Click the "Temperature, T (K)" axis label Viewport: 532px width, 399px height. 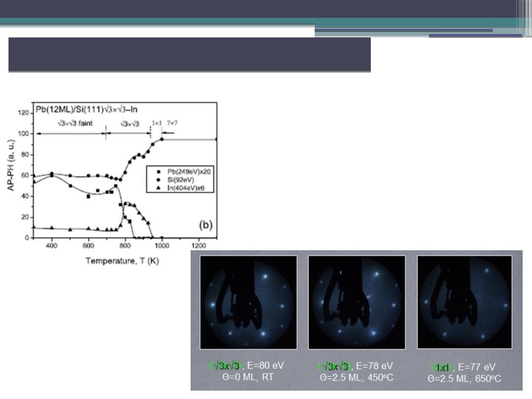tap(123, 261)
